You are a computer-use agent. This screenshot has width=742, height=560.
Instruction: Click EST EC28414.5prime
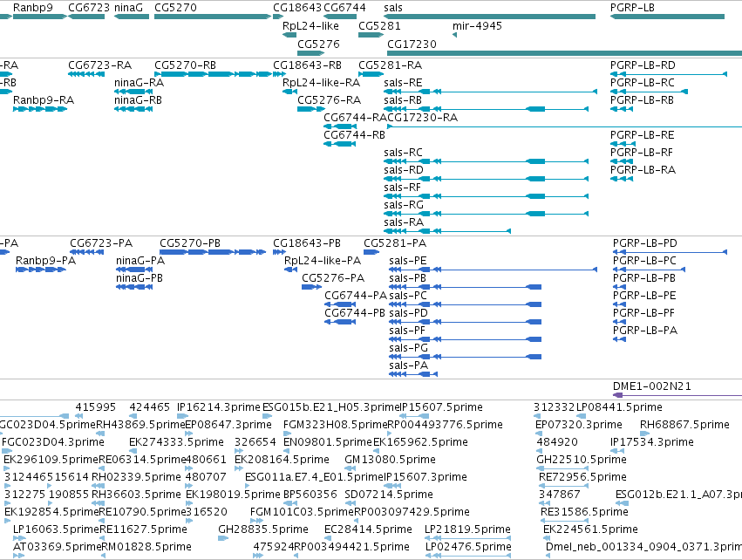pyautogui.click(x=328, y=538)
